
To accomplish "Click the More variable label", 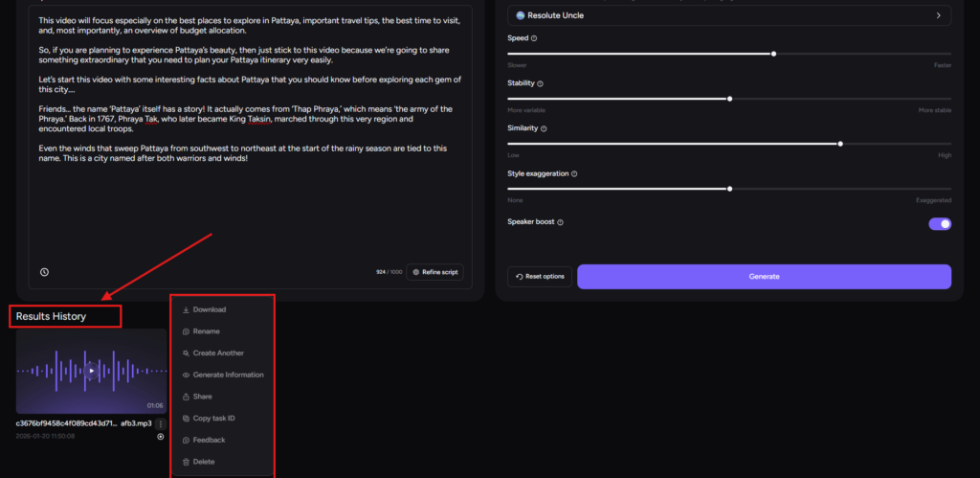I will (x=526, y=110).
